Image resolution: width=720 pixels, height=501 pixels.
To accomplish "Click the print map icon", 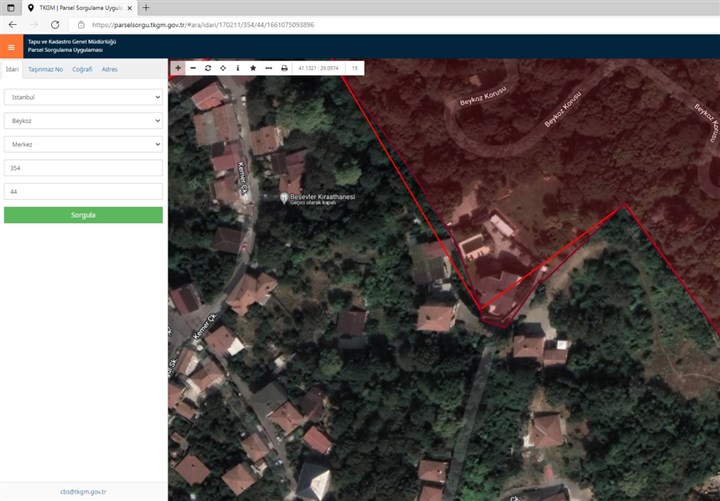I will coord(284,68).
